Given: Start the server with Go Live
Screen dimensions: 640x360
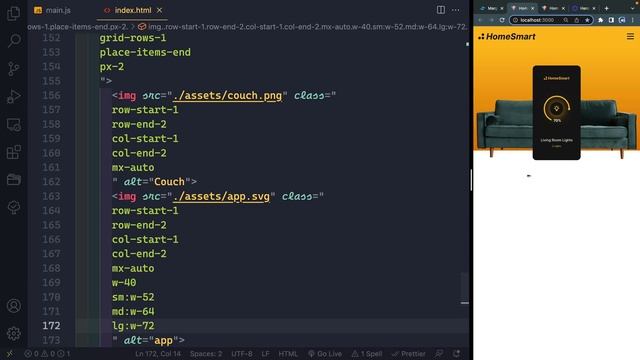Looking at the screenshot, I should click(325, 354).
